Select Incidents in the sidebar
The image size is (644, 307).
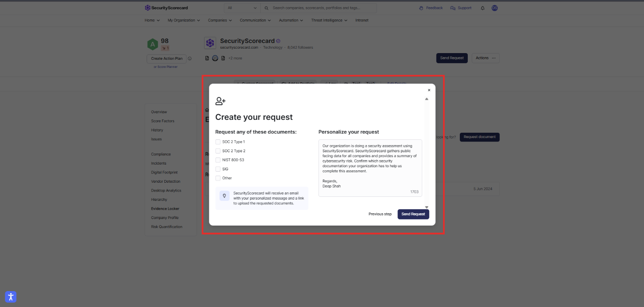click(x=159, y=163)
